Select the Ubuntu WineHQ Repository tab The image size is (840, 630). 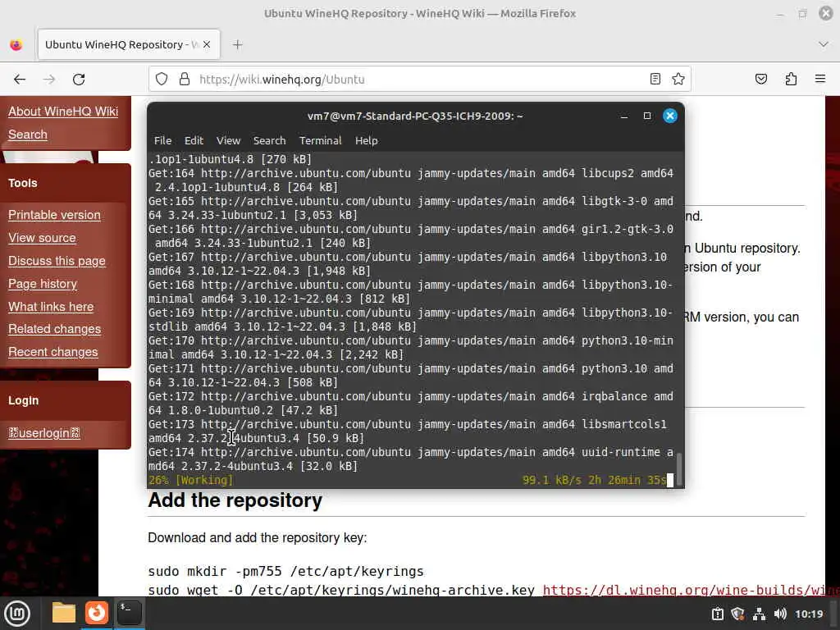pos(129,44)
